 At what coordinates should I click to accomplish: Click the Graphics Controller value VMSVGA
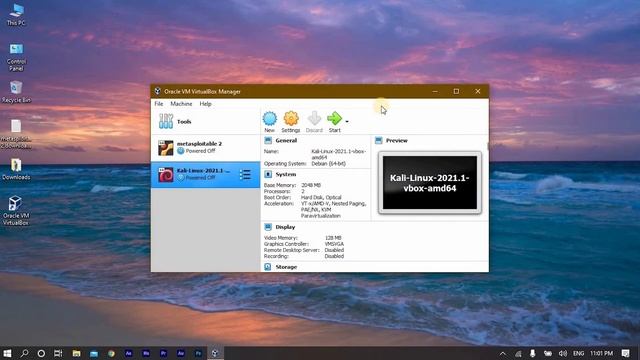[x=334, y=244]
